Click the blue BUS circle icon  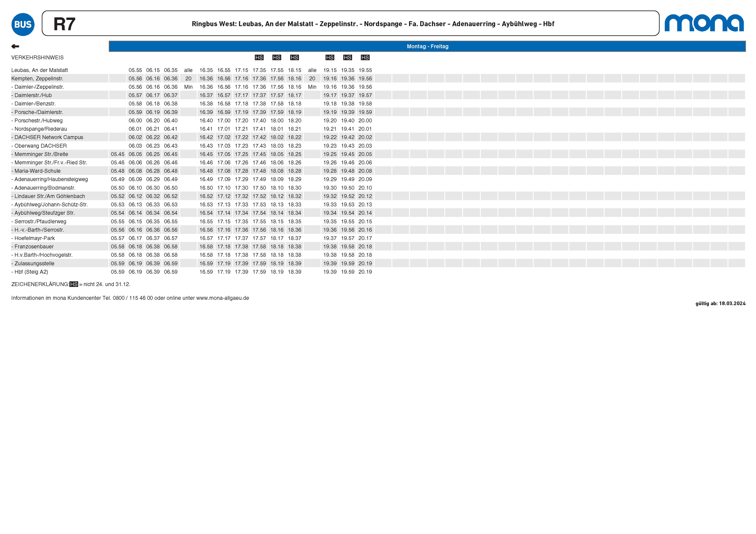point(23,24)
